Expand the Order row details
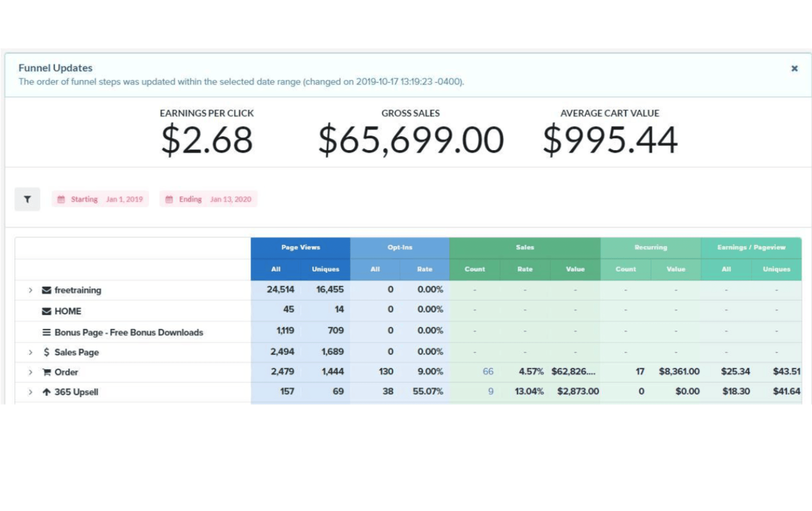This screenshot has height=511, width=812. tap(31, 372)
